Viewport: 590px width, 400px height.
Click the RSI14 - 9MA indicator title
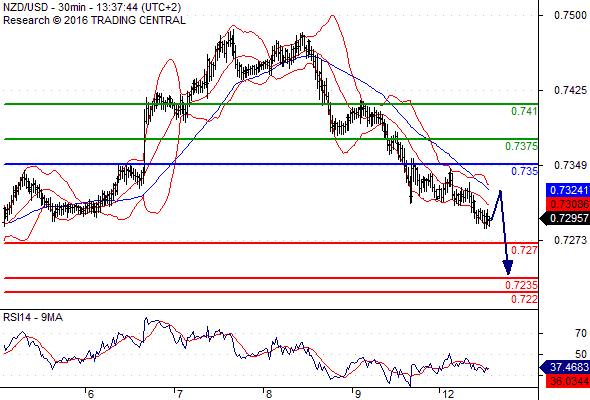pos(33,318)
